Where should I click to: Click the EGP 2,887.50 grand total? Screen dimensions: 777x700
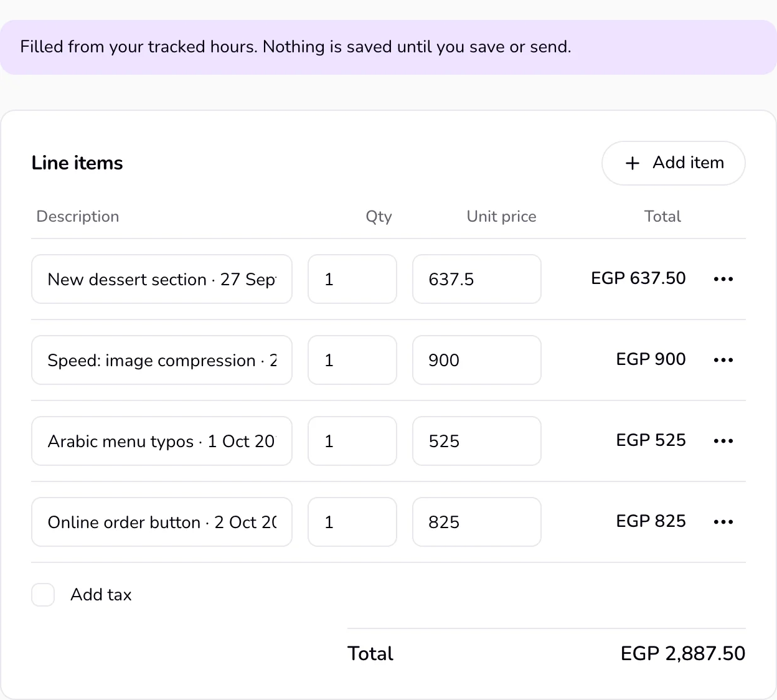click(x=683, y=653)
